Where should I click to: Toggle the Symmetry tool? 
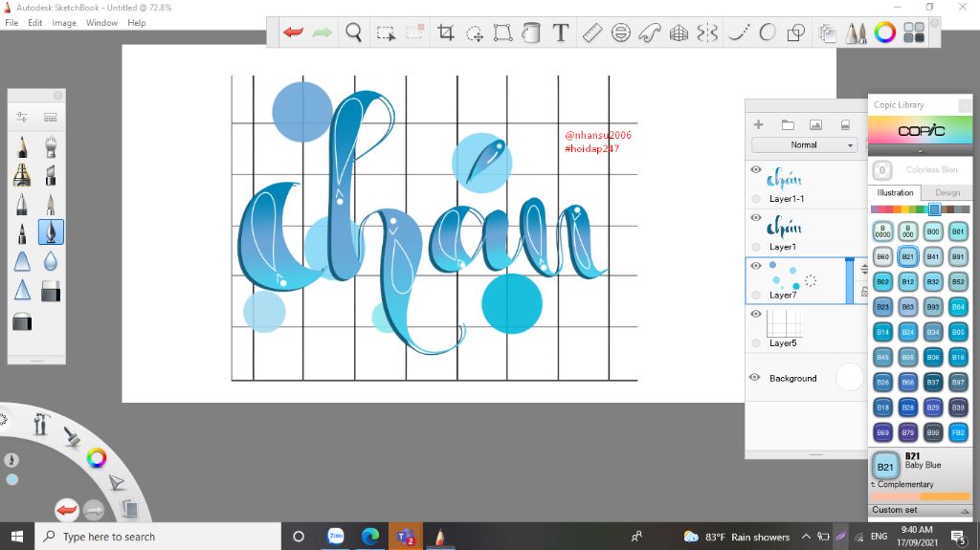coord(707,33)
